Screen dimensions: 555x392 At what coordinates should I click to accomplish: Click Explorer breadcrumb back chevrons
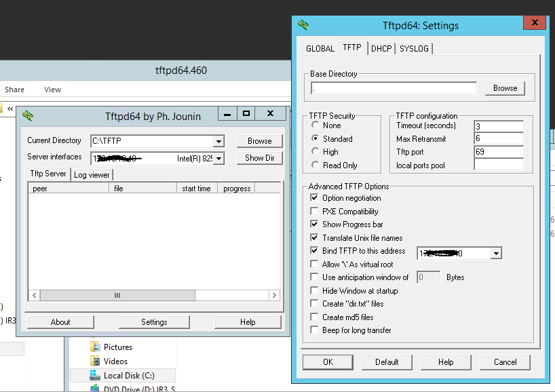click(10, 109)
